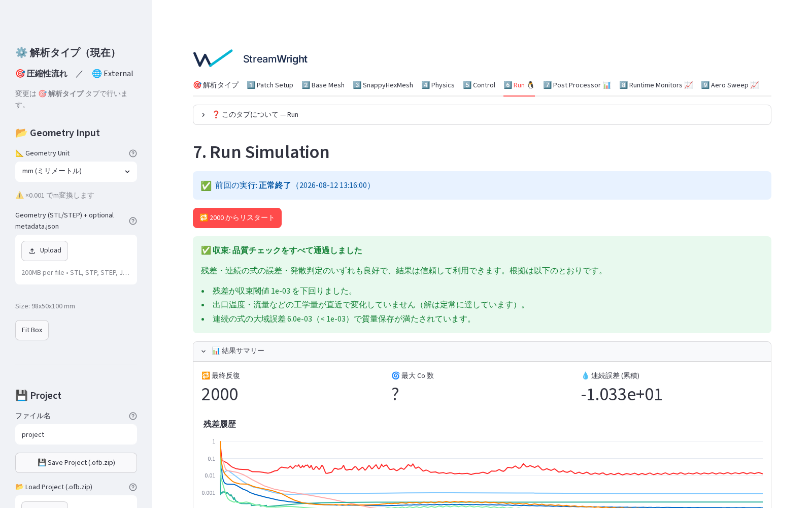Screen dimensions: 812x508
Task: Click the Fit Box button
Action: point(32,330)
